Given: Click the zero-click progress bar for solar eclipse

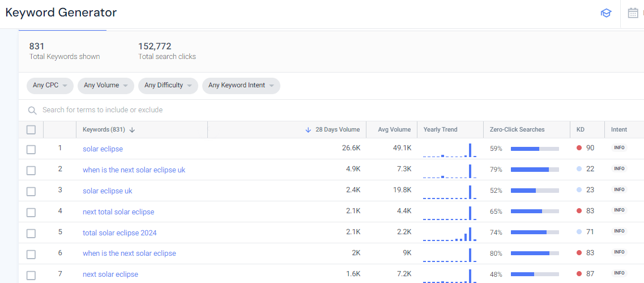Looking at the screenshot, I should [x=534, y=149].
